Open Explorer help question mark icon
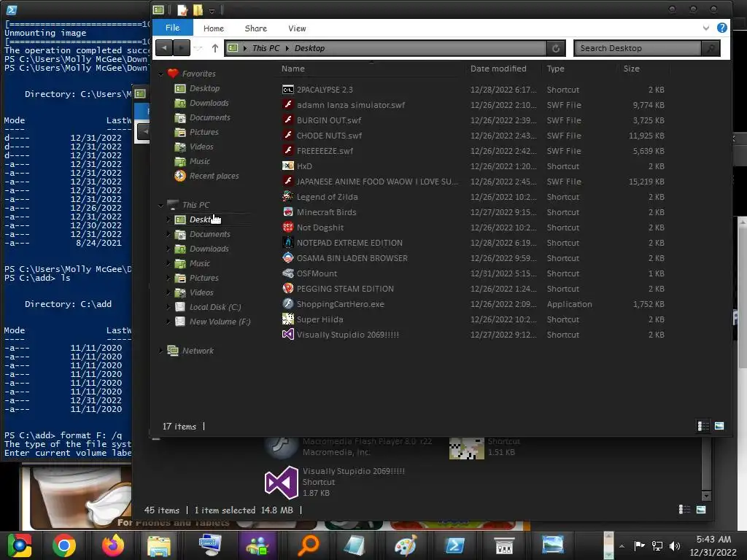The height and width of the screenshot is (560, 747). 721,28
